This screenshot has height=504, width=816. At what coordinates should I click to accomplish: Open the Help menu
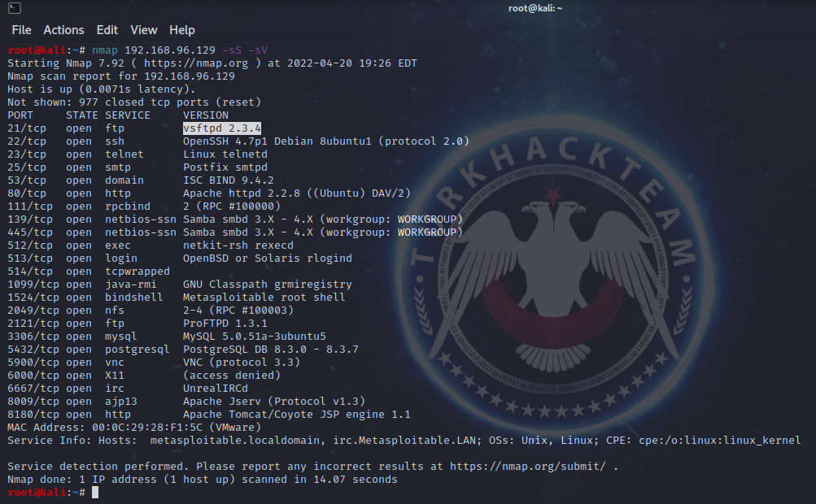(x=182, y=30)
